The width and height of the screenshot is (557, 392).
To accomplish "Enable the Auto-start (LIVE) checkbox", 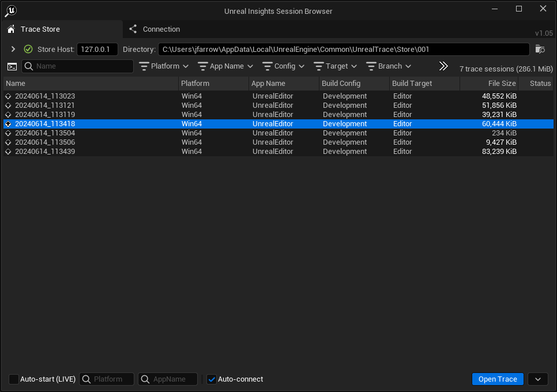I will 13,379.
